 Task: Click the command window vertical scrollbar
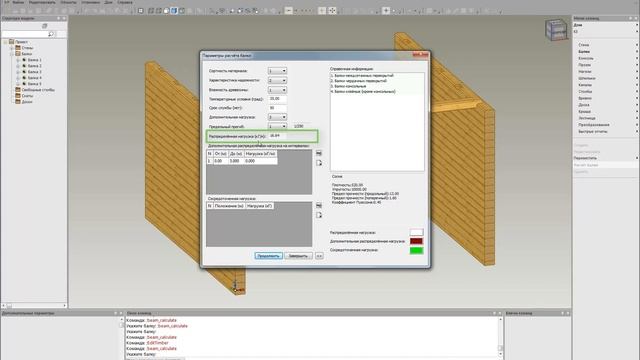[501, 335]
